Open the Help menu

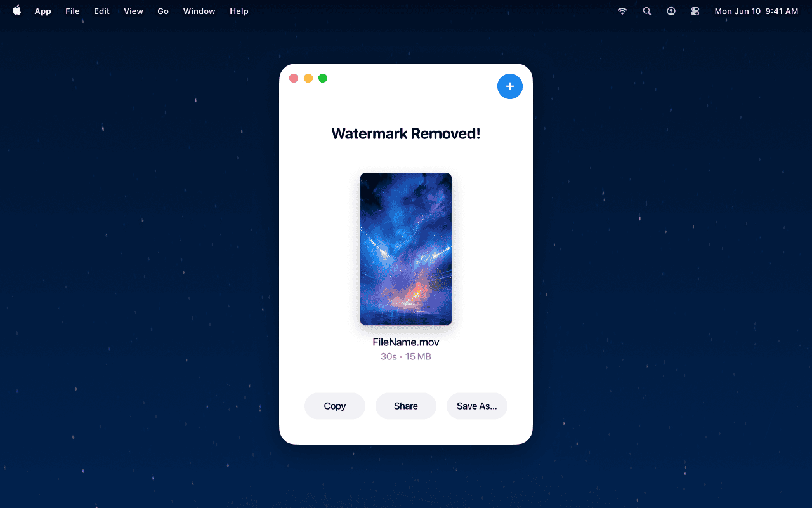coord(239,11)
